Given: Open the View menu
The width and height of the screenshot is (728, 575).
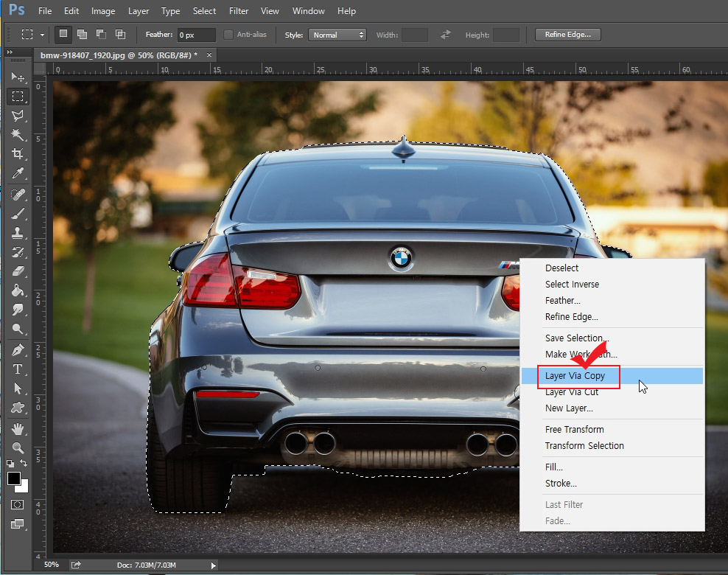Looking at the screenshot, I should (270, 10).
